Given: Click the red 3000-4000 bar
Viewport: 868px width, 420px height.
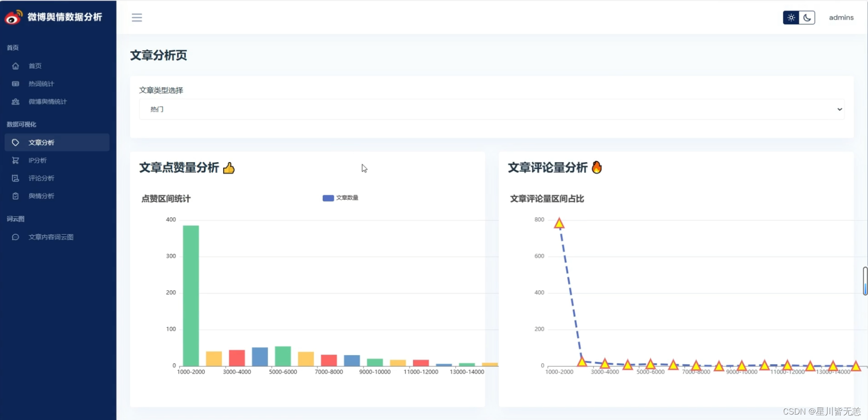Looking at the screenshot, I should [x=237, y=358].
